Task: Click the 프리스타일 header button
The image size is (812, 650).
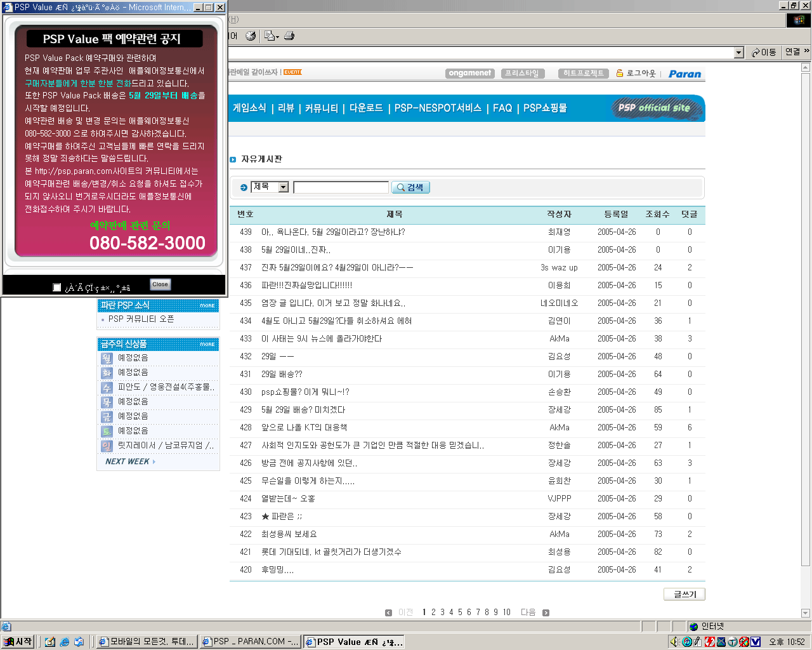Action: coord(522,73)
